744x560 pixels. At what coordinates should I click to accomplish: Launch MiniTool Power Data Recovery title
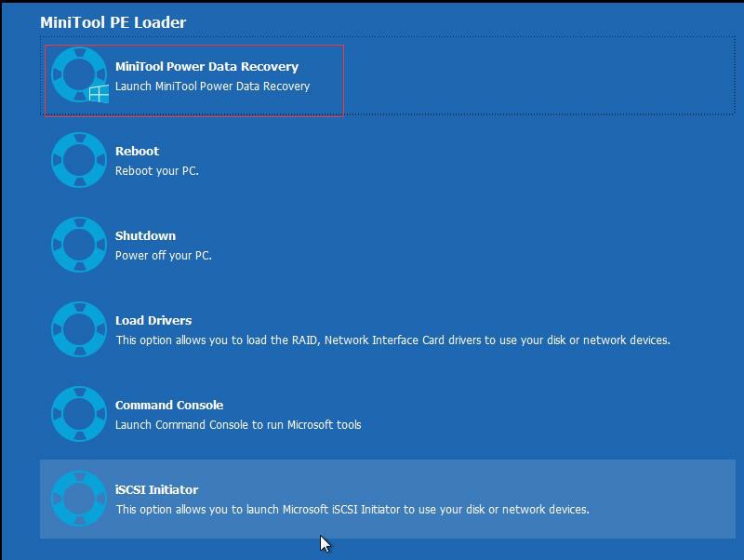click(206, 66)
